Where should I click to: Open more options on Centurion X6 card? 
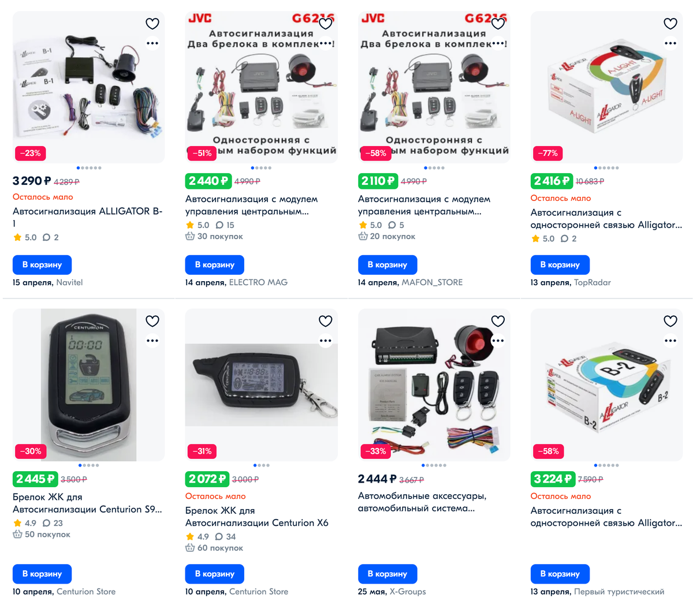coord(326,341)
